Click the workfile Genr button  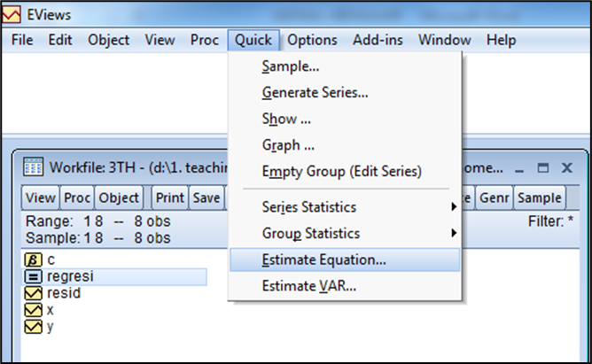click(x=495, y=197)
